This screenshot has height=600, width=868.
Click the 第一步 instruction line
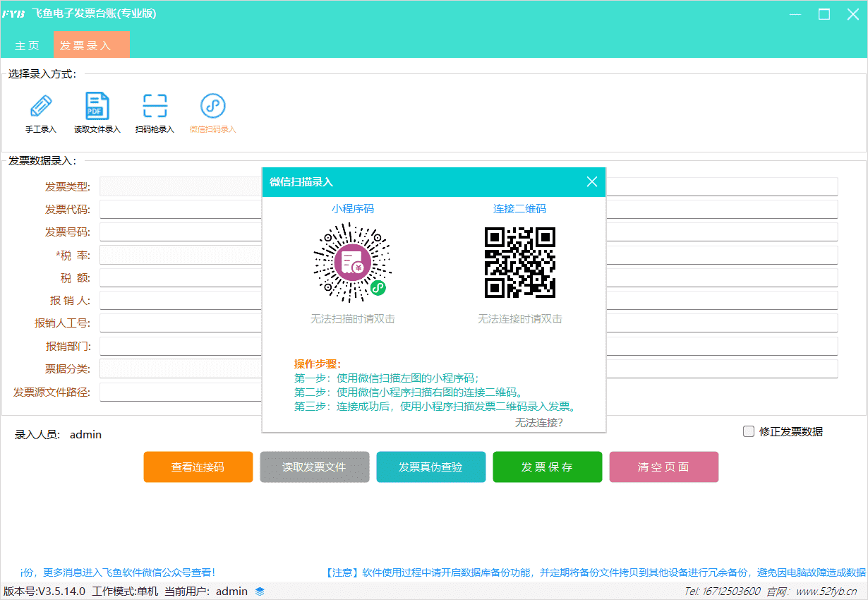click(x=387, y=378)
